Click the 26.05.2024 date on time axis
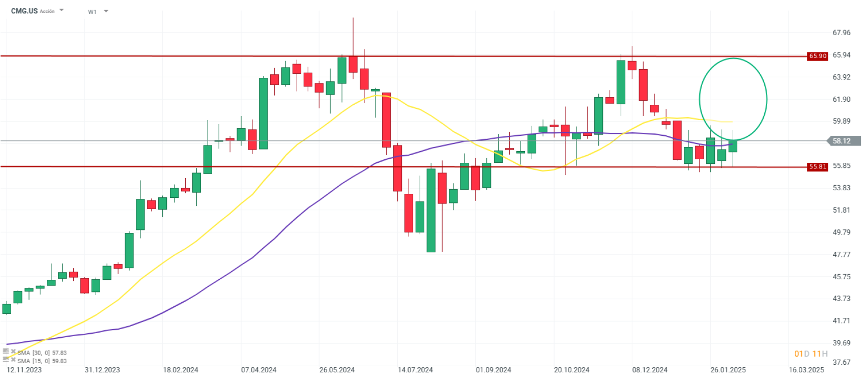Screen dimensions: 868x380 coord(337,370)
